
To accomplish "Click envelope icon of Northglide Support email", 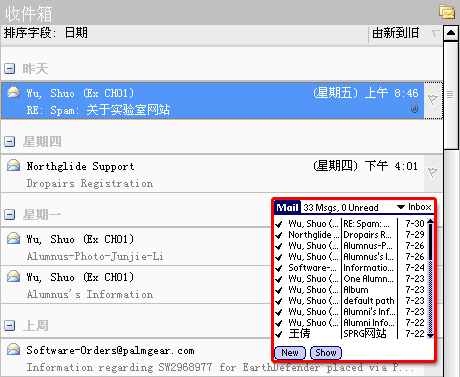I will [x=13, y=165].
